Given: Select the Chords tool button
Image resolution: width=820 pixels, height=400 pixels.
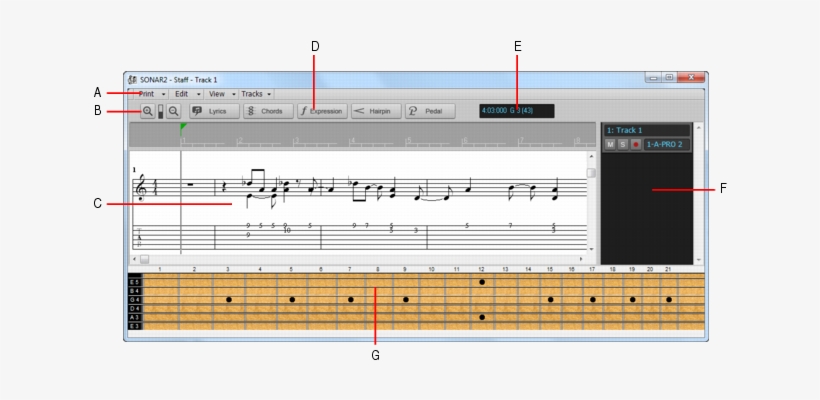Looking at the screenshot, I should pos(268,111).
